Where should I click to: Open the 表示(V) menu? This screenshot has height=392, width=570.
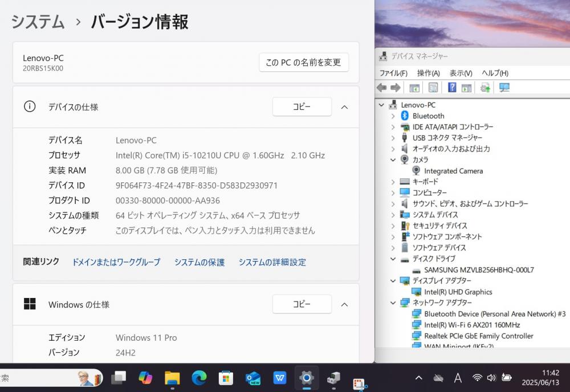click(x=461, y=73)
